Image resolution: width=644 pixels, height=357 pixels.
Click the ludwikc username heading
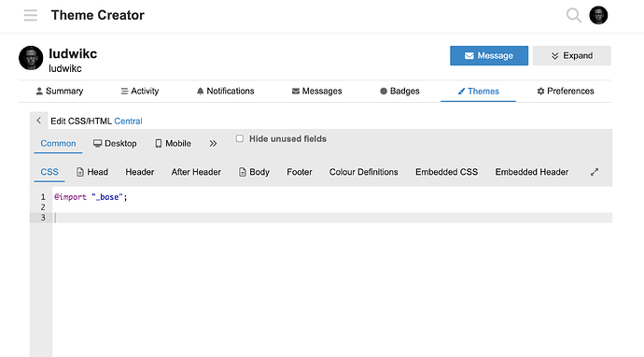[73, 54]
